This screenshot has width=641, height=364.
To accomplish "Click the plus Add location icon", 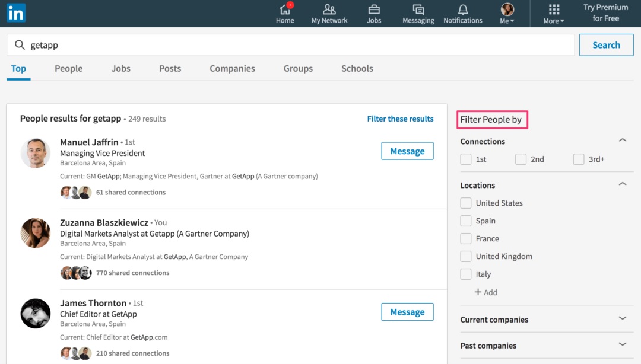I will click(477, 292).
